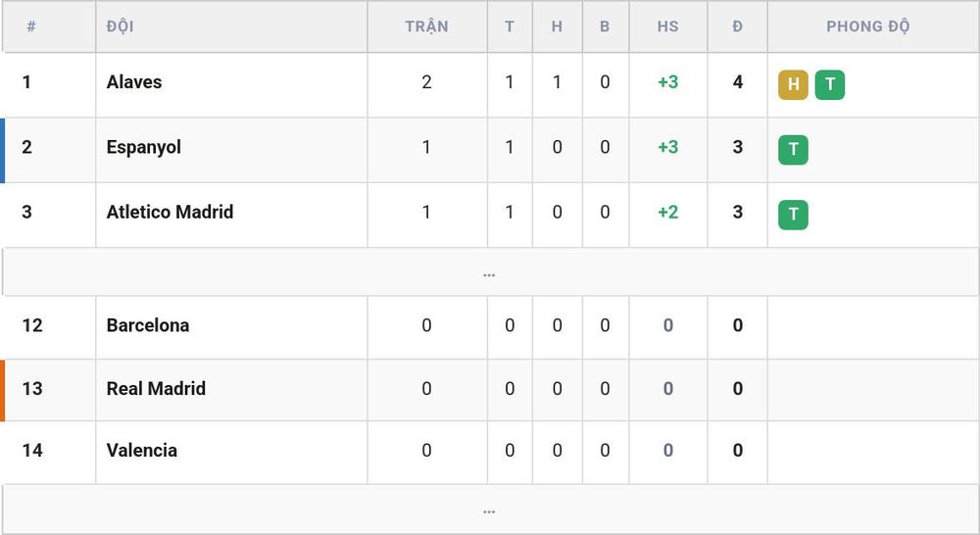Screen dimensions: 980x535
Task: Expand hidden rows below Valencia
Action: click(x=490, y=510)
